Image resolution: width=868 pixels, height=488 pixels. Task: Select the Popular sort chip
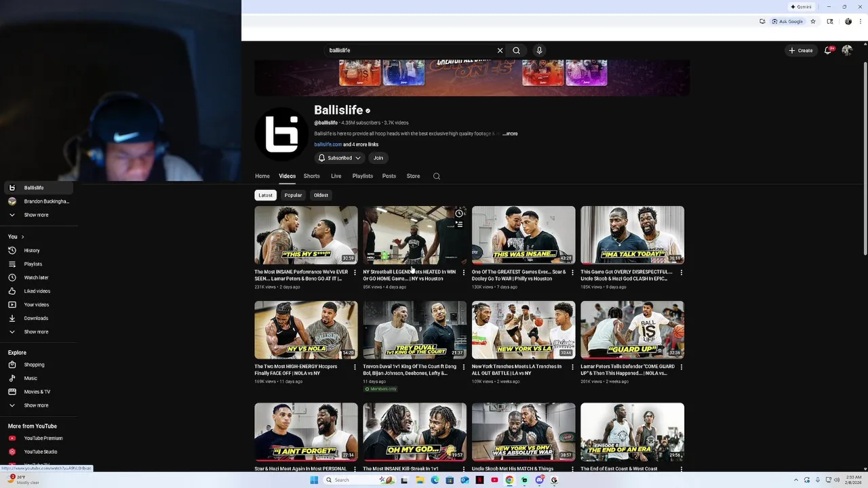[293, 195]
